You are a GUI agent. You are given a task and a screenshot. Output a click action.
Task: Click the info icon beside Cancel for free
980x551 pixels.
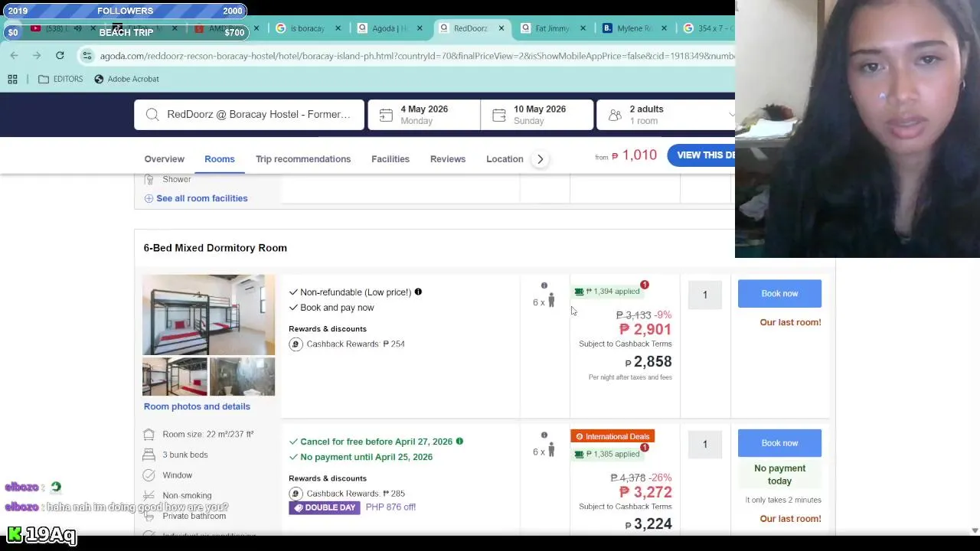click(459, 442)
